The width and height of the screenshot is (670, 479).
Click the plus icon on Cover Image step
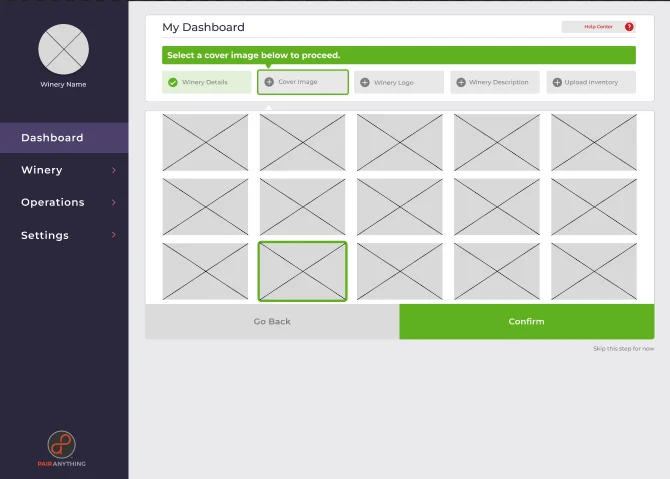tap(269, 82)
